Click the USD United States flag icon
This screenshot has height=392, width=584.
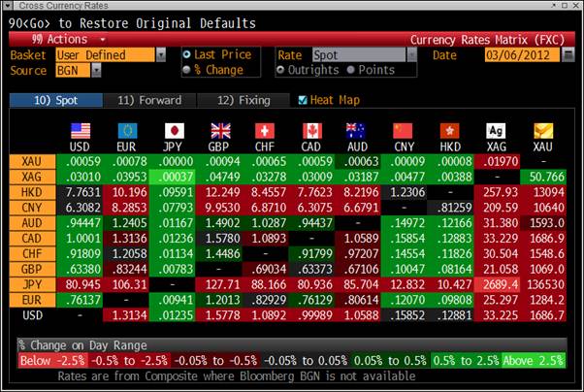tap(81, 130)
